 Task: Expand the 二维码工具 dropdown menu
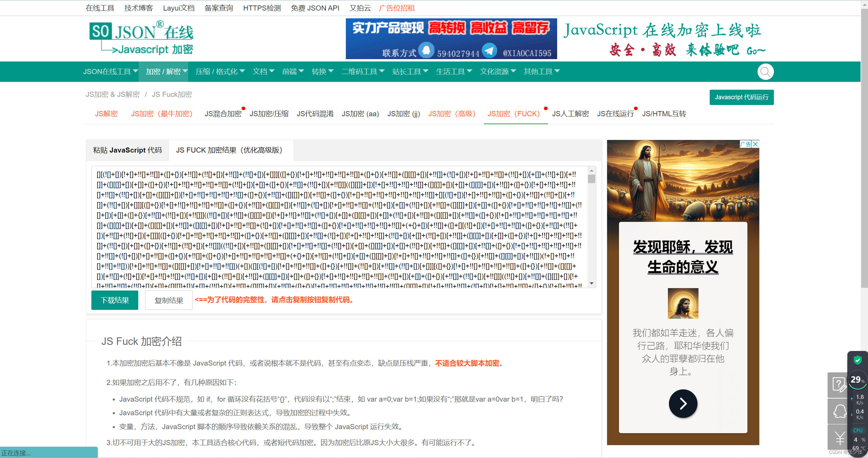tap(362, 72)
